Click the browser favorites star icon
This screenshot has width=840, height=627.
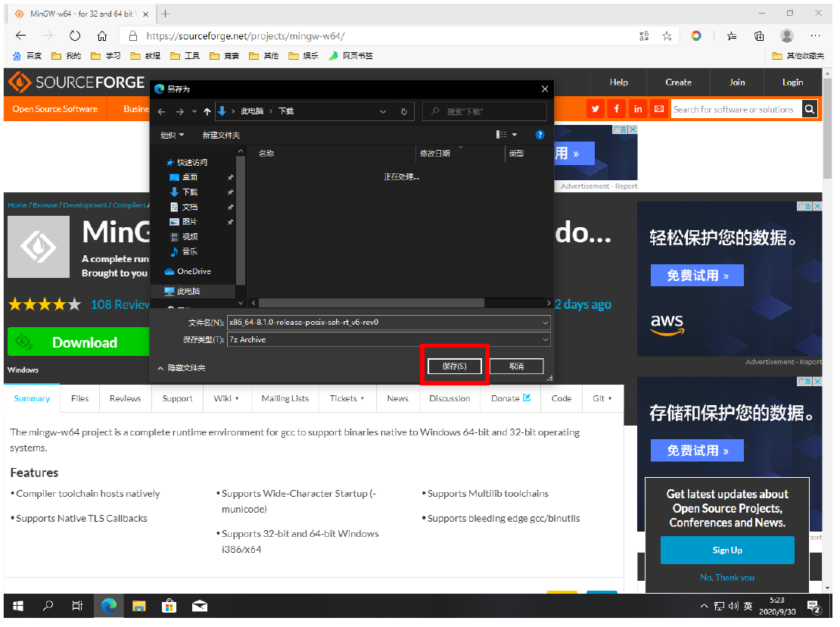click(x=667, y=36)
